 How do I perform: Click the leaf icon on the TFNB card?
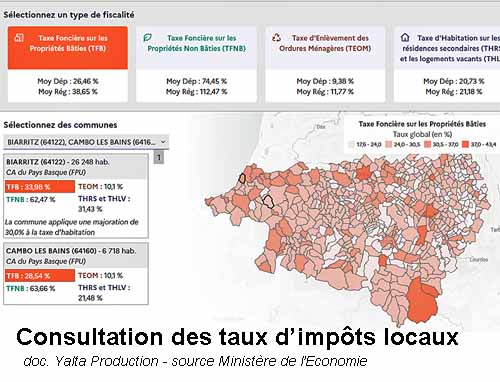[x=147, y=38]
